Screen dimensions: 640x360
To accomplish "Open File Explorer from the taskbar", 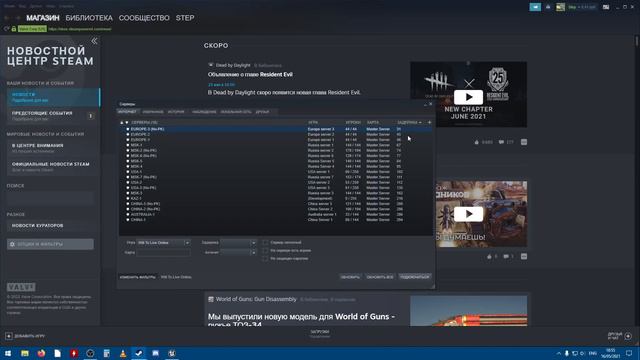I will point(24,353).
